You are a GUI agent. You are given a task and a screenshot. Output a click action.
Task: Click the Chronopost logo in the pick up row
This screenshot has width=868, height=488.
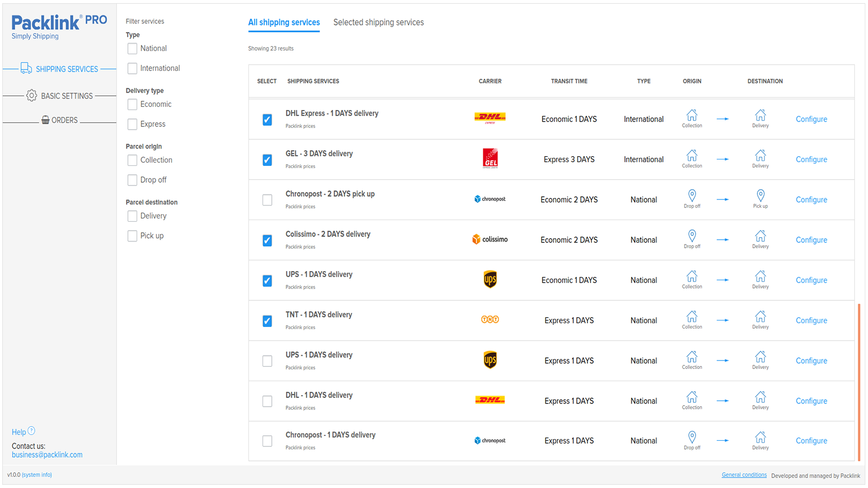[x=490, y=198]
